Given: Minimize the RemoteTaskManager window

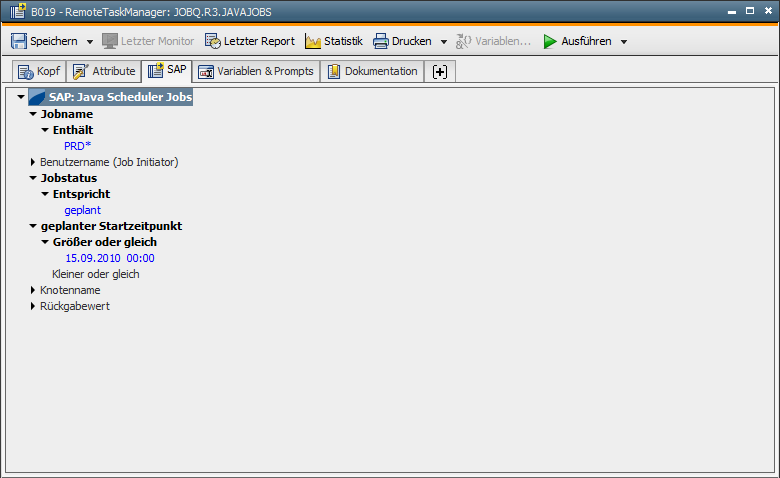Looking at the screenshot, I should [732, 11].
